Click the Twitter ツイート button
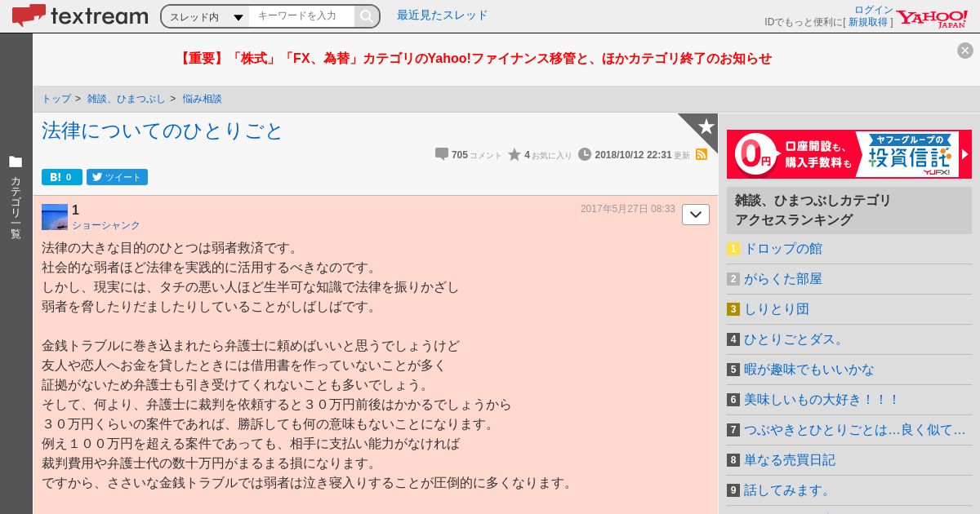 117,177
